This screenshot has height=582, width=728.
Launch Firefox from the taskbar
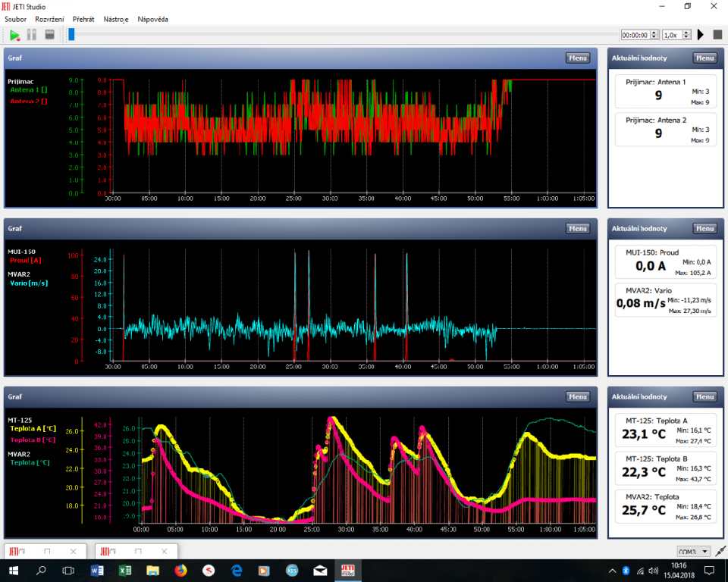pyautogui.click(x=180, y=570)
